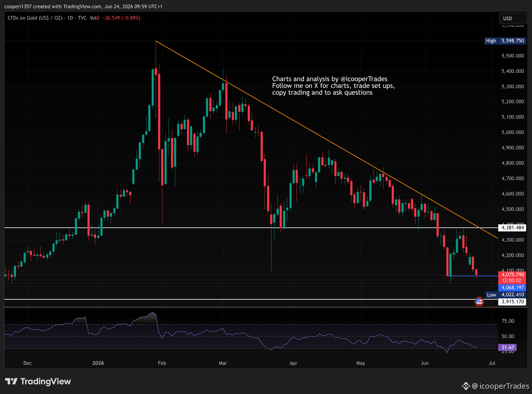
Task: Click the '4,700.000' price axis label
Action: [513, 179]
